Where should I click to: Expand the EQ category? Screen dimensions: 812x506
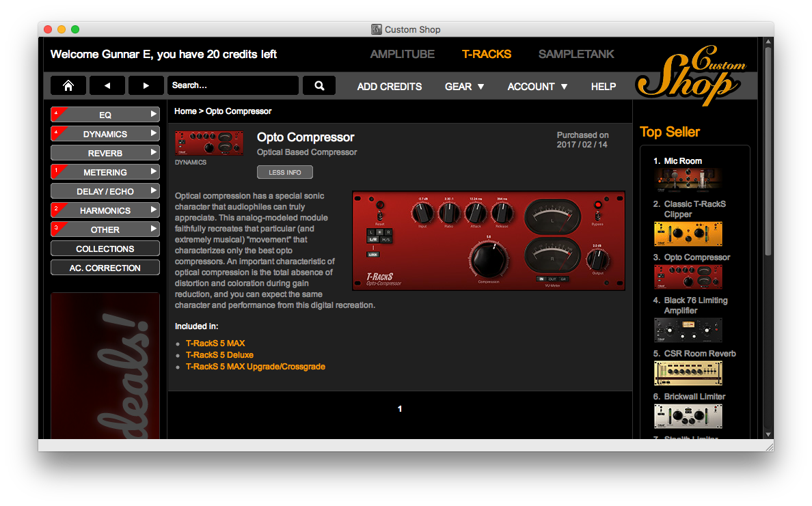(x=105, y=114)
